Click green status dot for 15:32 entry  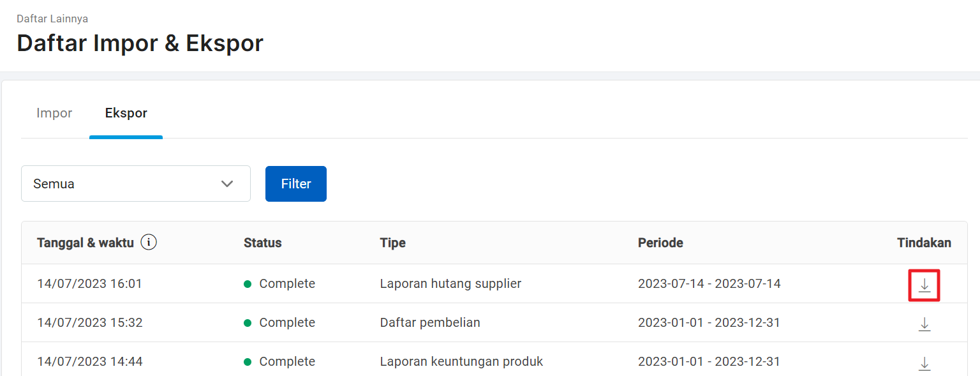point(248,323)
